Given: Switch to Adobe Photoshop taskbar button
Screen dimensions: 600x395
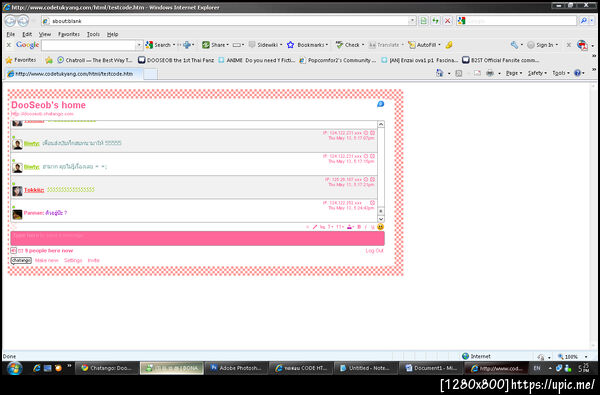Looking at the screenshot, I should point(236,368).
